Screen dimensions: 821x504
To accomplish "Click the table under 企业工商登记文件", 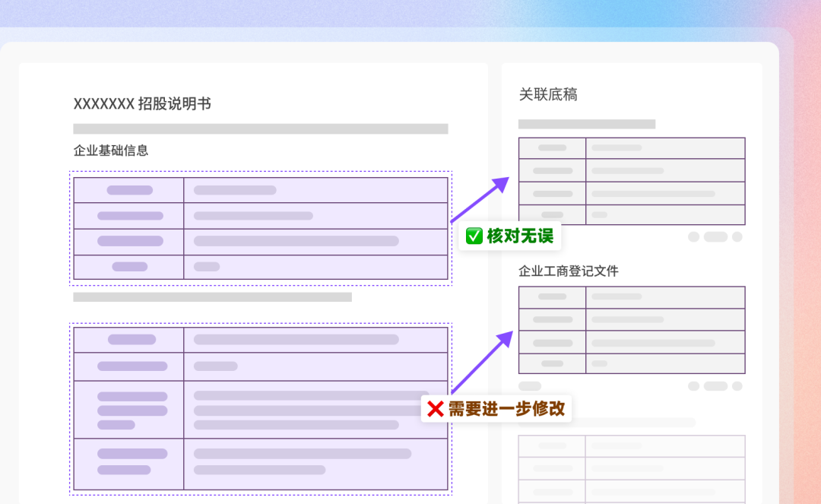I will 632,330.
